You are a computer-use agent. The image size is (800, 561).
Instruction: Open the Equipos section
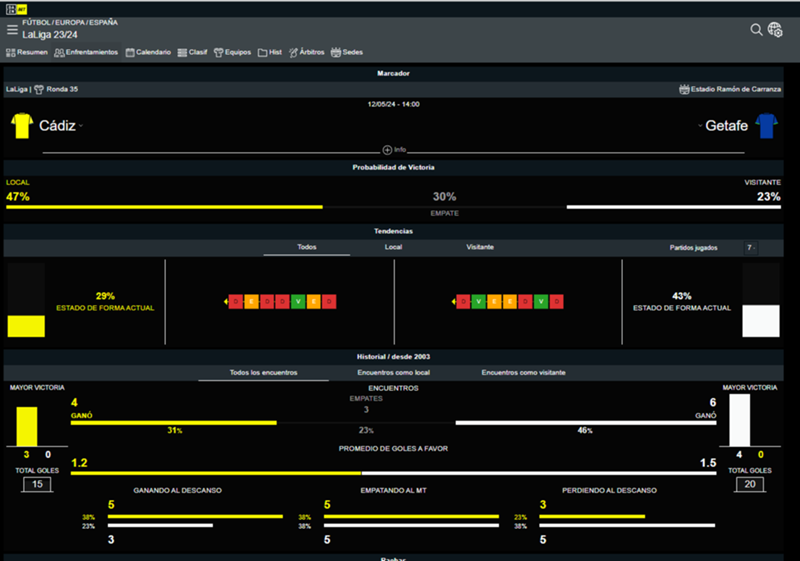[x=232, y=52]
